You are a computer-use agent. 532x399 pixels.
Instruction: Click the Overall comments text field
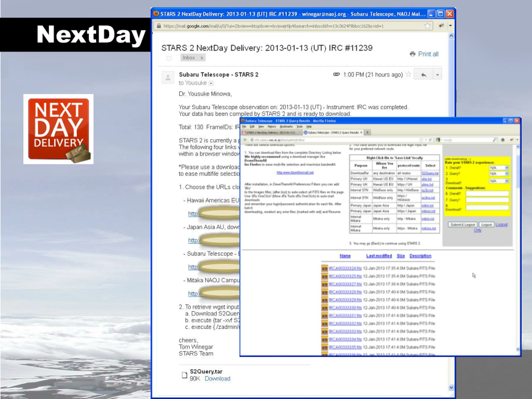click(487, 194)
